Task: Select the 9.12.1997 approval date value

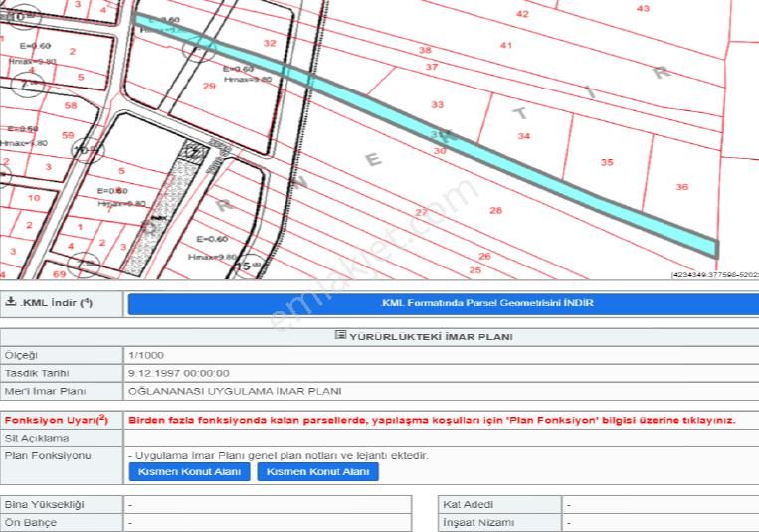Action: [179, 373]
